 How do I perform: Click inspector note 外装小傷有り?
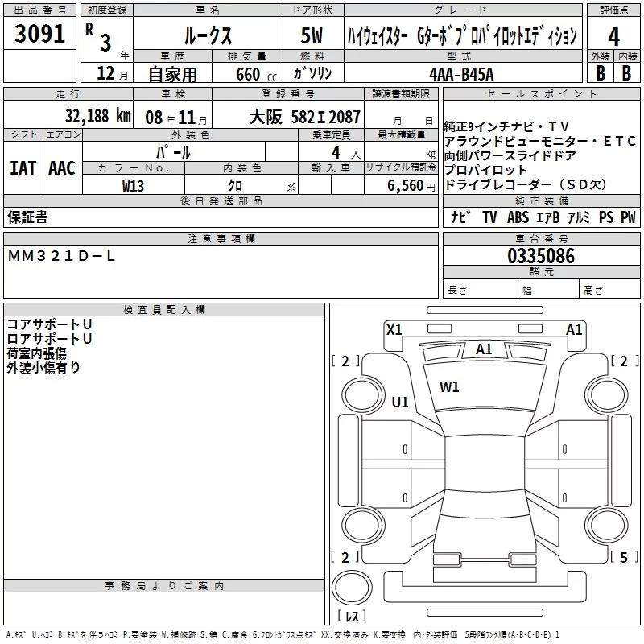pyautogui.click(x=43, y=368)
